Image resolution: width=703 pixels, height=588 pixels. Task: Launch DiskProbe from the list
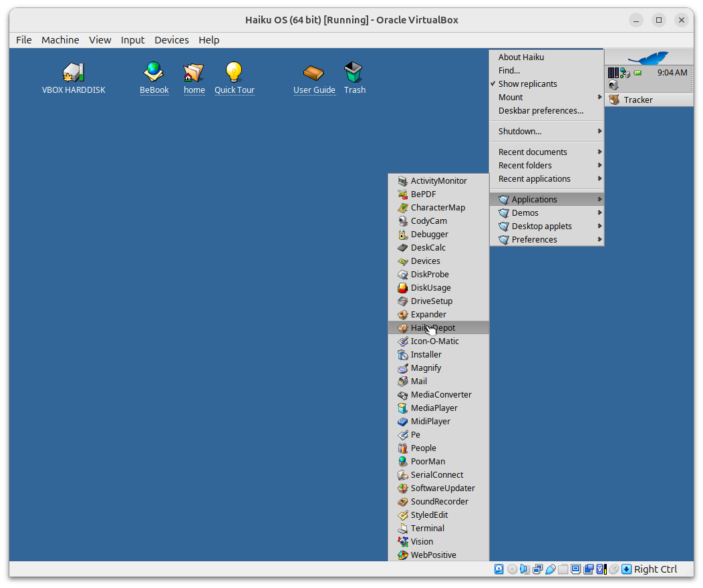[438, 274]
